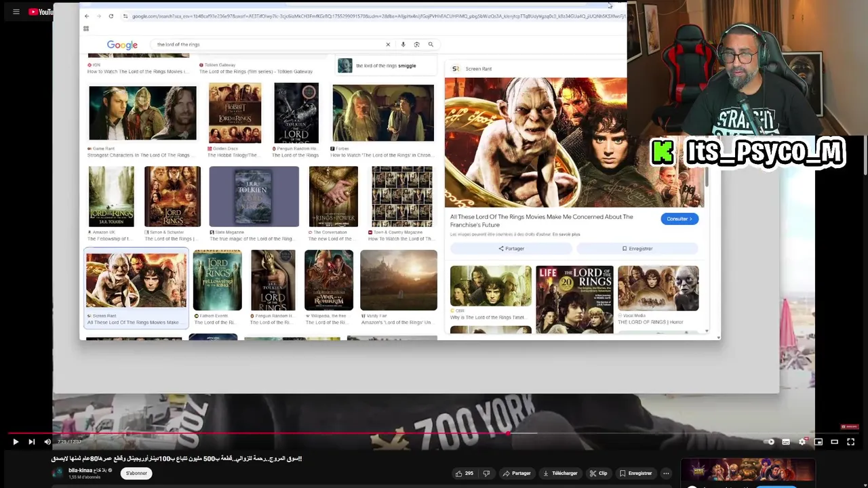868x488 pixels.
Task: Open the player settings gear
Action: [802, 442]
